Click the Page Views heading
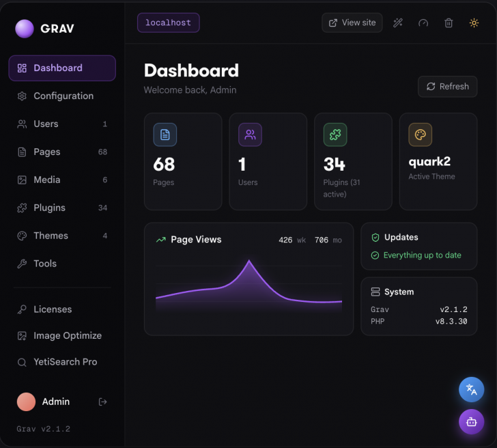This screenshot has height=448, width=497. [196, 240]
